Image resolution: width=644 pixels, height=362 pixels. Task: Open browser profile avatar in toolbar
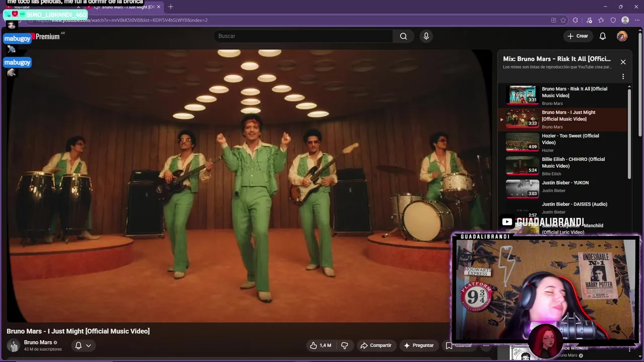click(x=625, y=20)
